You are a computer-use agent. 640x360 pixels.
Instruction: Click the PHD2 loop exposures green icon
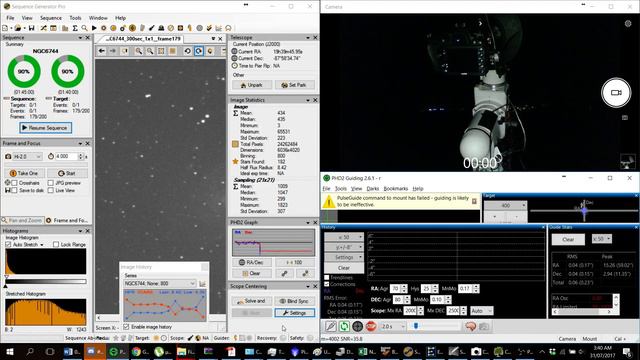[344, 327]
